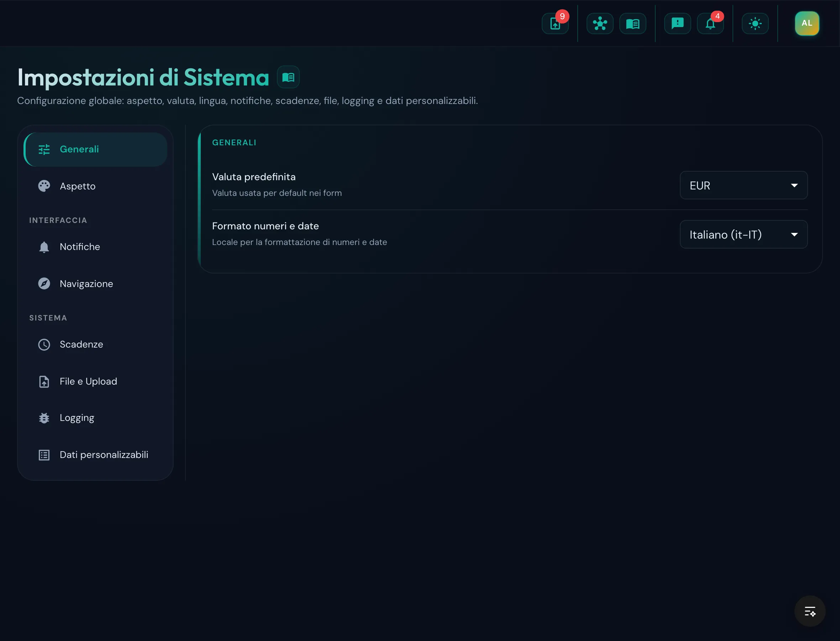Screen dimensions: 840x641
Task: Click 'Locale per la formattazione di numeri e date'
Action: (299, 242)
